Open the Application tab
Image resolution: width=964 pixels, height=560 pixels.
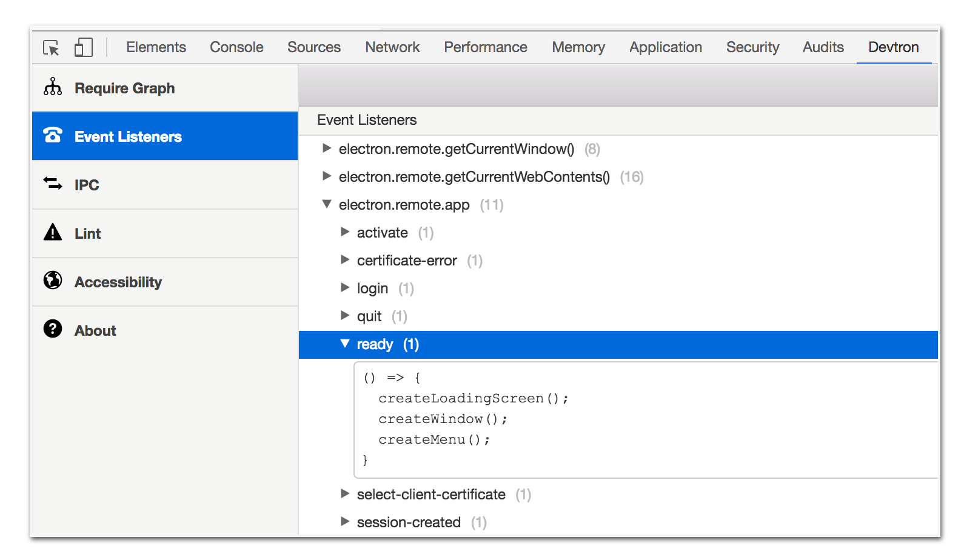coord(666,47)
